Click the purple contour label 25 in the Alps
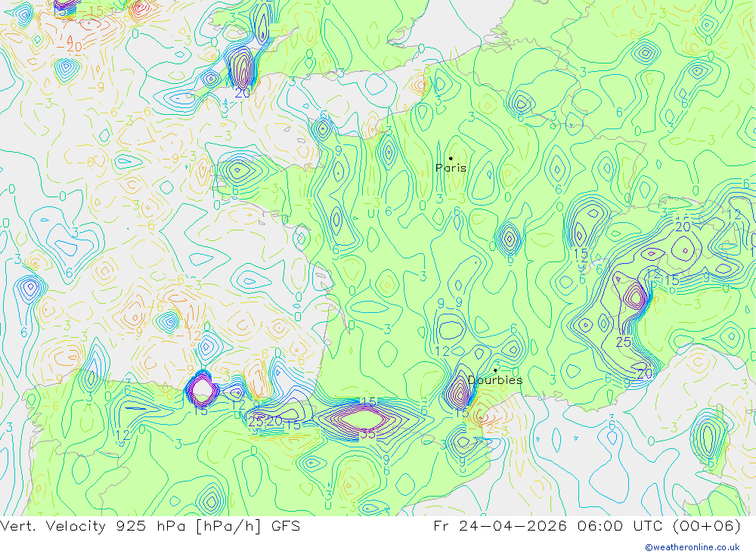 tap(624, 342)
